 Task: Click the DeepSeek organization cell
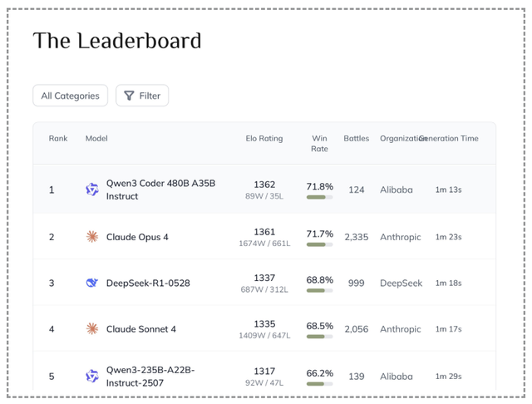pyautogui.click(x=401, y=283)
